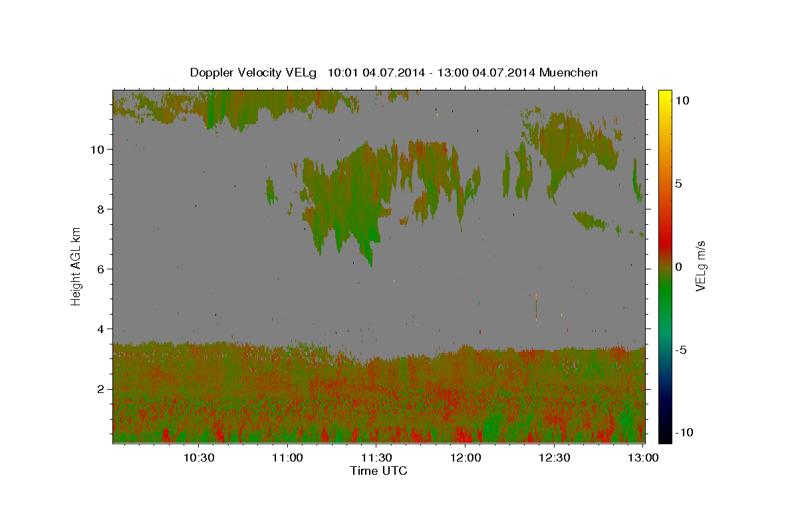798x532 pixels.
Task: Select the 11:30 time tick label
Action: [376, 458]
